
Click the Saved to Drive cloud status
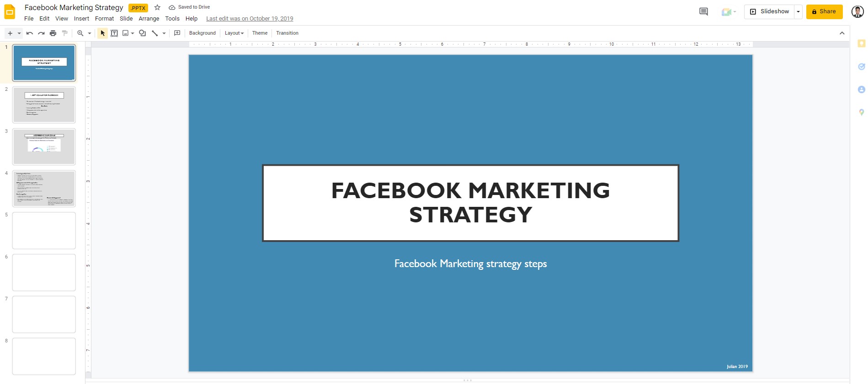[x=189, y=7]
